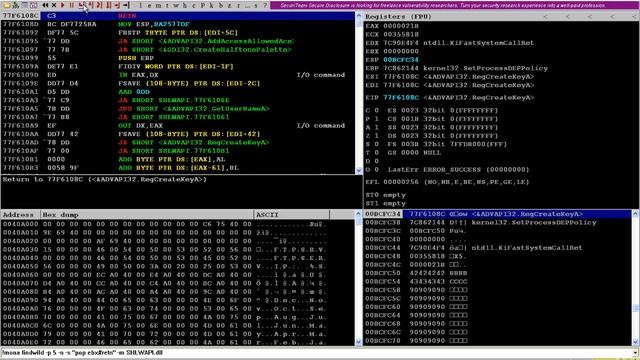Click the Hex dump column header
Screen dimensions: 640x360
(147, 214)
